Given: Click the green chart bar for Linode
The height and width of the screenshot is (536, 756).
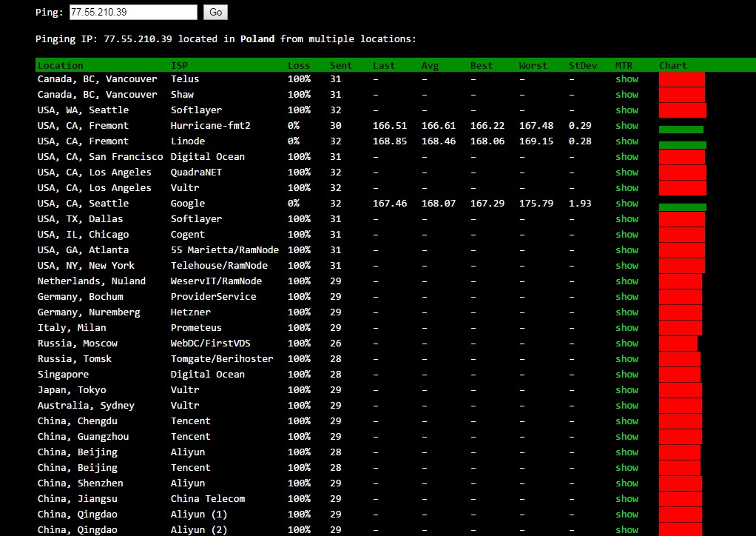Looking at the screenshot, I should pyautogui.click(x=682, y=145).
